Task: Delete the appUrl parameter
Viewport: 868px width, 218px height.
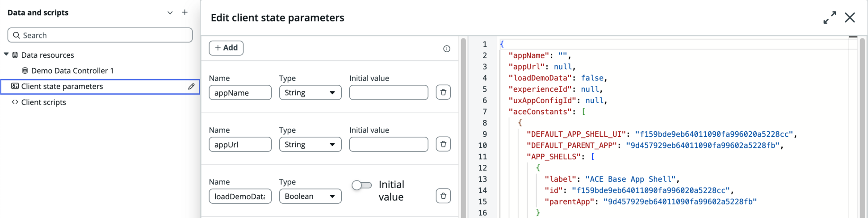Action: [x=443, y=144]
